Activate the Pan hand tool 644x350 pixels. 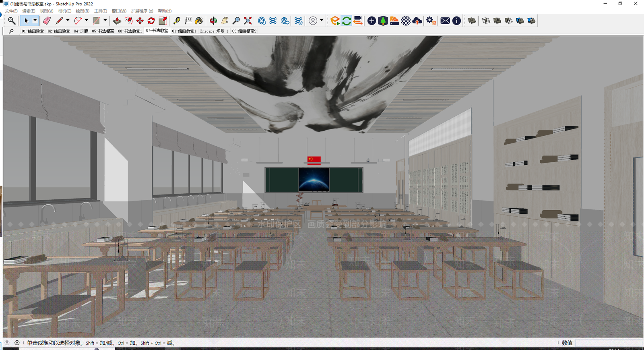225,21
